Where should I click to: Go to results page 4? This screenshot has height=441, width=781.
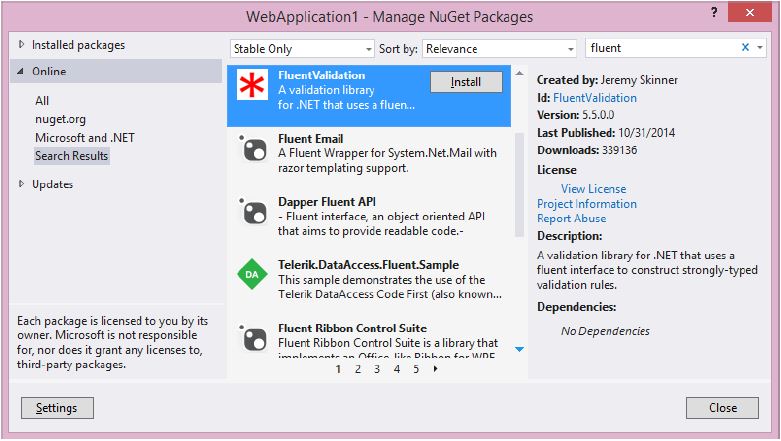(x=396, y=369)
